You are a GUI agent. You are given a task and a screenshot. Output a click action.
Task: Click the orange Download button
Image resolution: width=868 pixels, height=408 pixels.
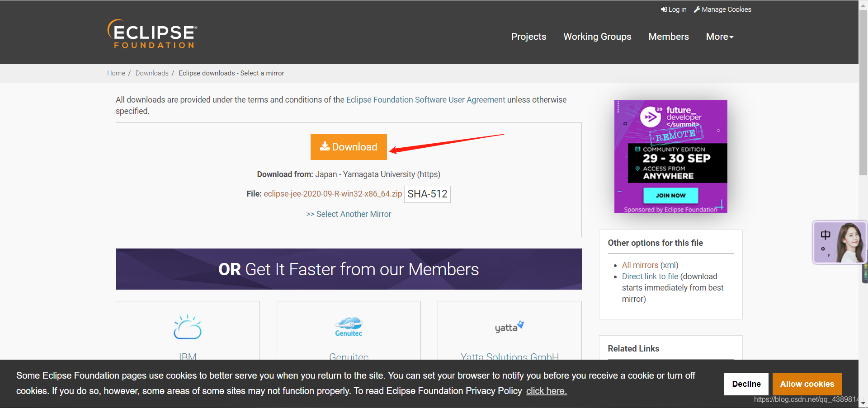click(349, 147)
